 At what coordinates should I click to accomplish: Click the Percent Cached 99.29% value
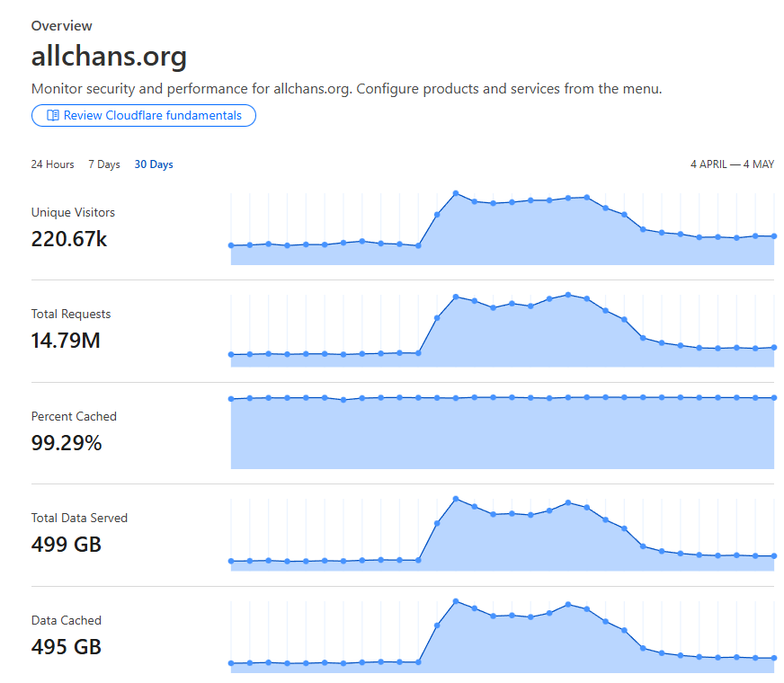pyautogui.click(x=67, y=443)
